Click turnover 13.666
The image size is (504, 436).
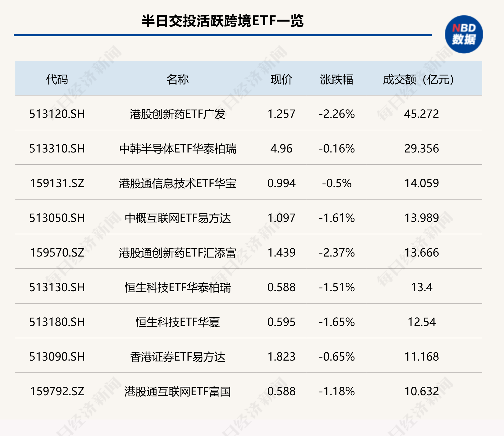click(421, 253)
